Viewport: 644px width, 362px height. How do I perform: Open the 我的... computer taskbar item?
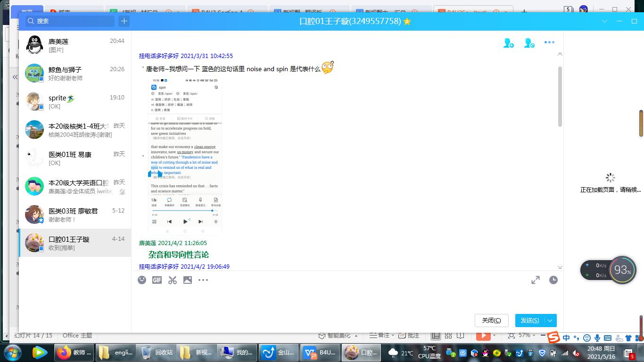click(x=238, y=353)
